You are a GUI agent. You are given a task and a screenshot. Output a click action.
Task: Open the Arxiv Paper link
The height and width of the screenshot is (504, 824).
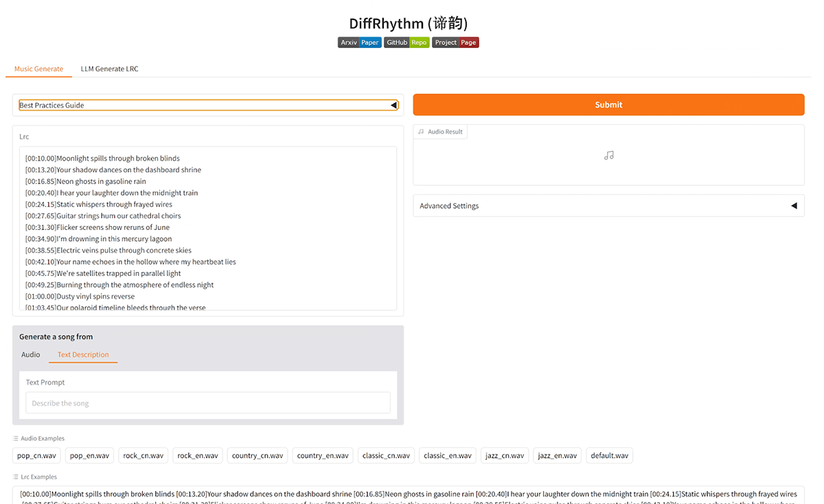point(359,42)
